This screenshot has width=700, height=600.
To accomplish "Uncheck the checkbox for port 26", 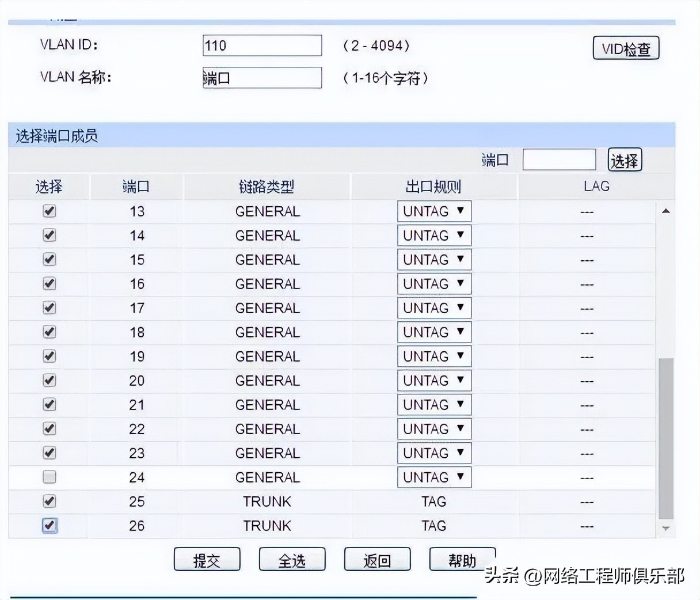I will pyautogui.click(x=49, y=525).
